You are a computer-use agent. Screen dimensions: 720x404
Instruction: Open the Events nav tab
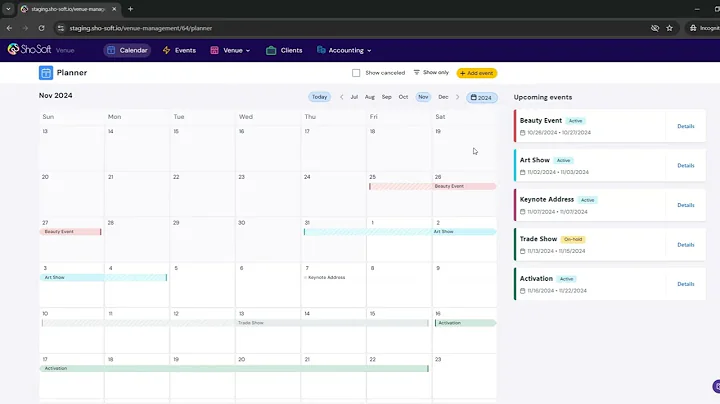click(179, 50)
